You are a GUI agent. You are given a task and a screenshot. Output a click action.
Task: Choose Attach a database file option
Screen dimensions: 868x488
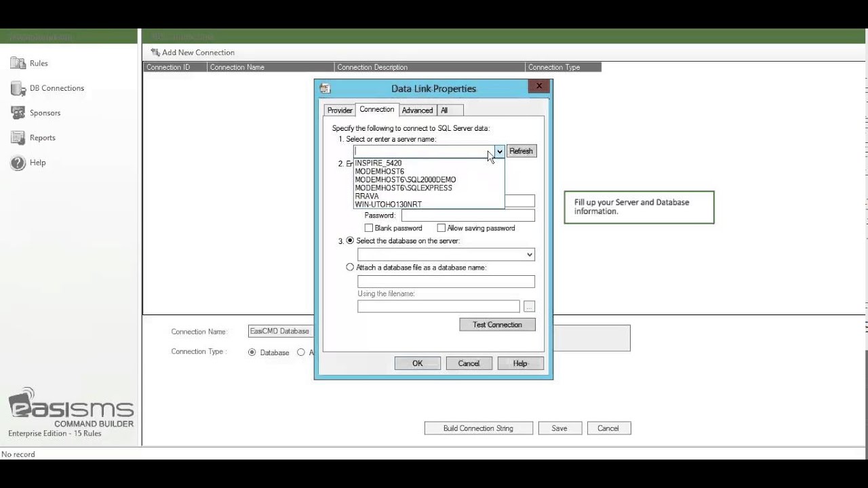(x=350, y=267)
